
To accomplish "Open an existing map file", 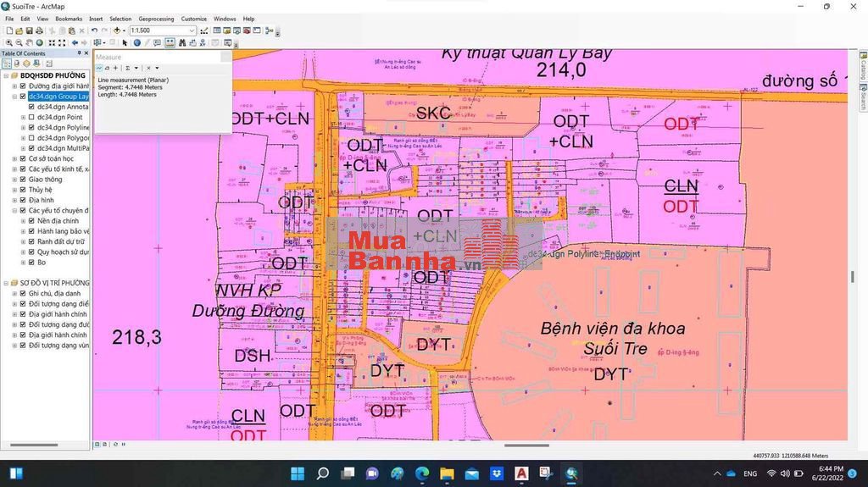I will [19, 30].
